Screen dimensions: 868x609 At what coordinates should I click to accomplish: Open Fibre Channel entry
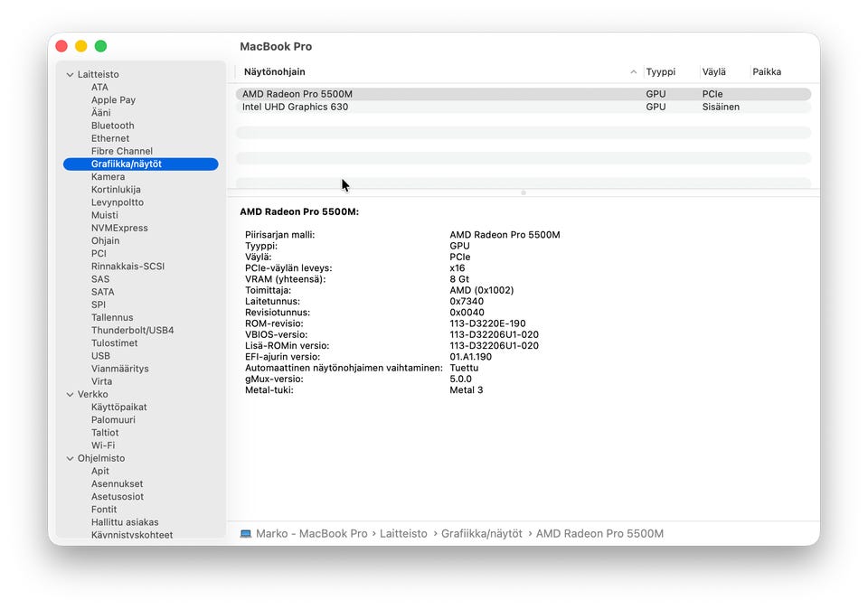click(122, 151)
